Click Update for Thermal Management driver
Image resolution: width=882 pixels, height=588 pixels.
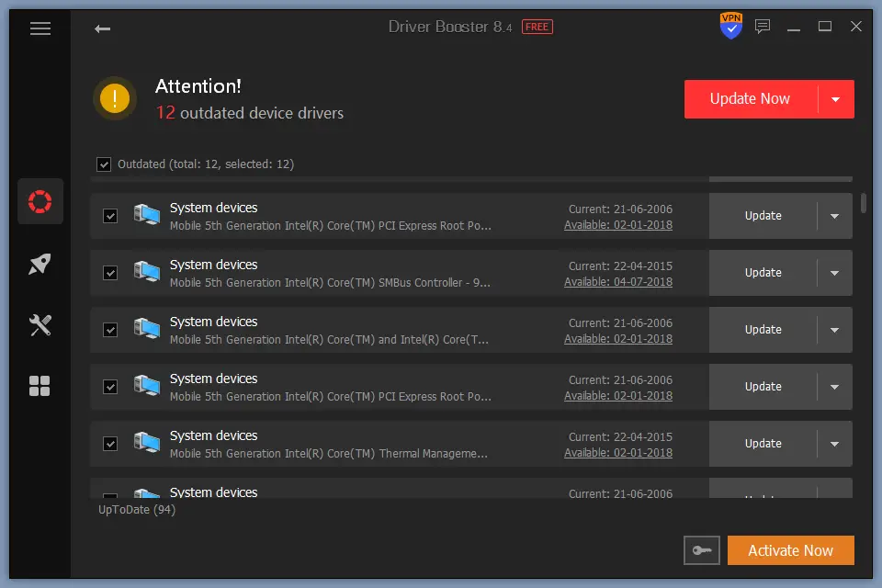(x=763, y=444)
